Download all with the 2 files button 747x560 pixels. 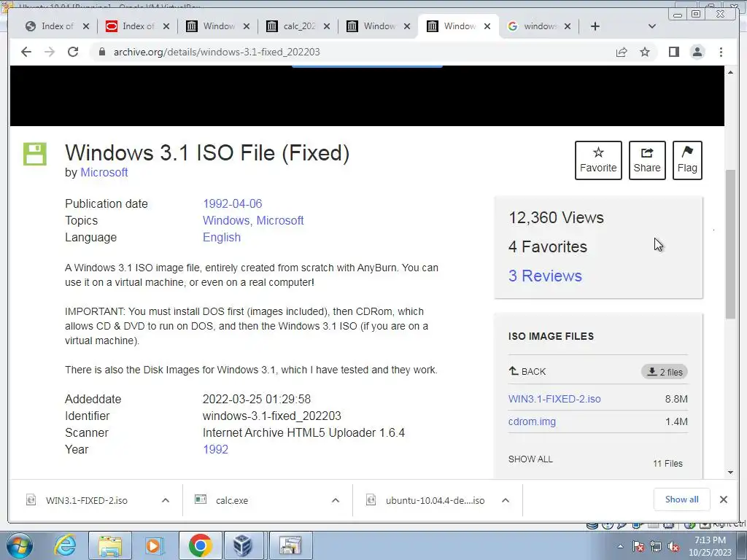[665, 372]
